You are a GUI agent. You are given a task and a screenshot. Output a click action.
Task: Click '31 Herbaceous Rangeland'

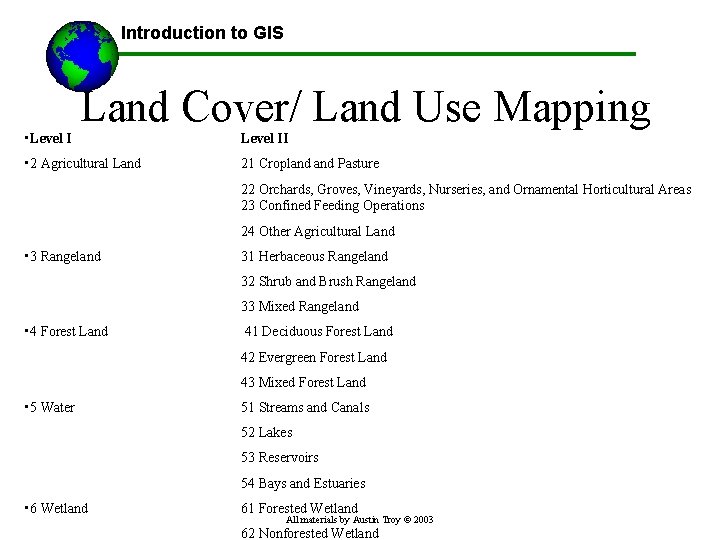315,256
